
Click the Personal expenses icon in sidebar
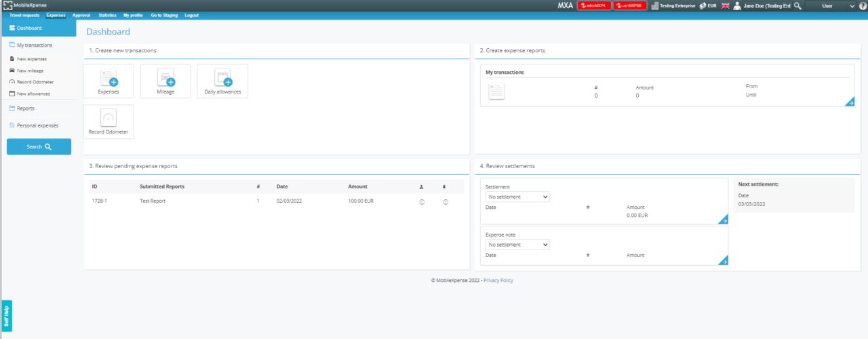(x=12, y=125)
